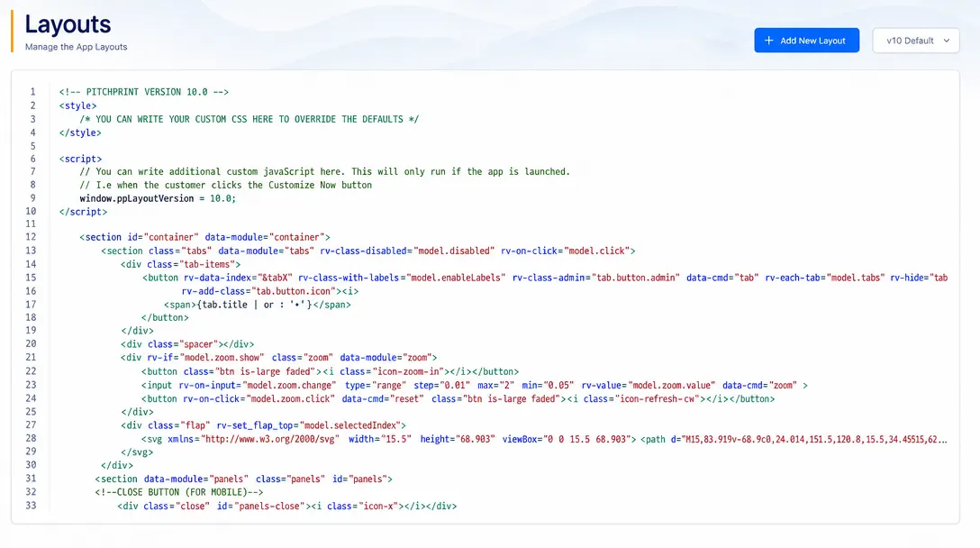Screen dimensions: 980x548
Task: Click the div class="tab-items" line
Action: pyautogui.click(x=181, y=264)
